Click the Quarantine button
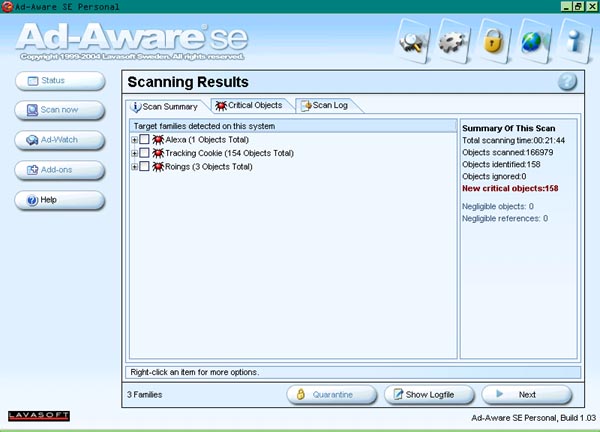This screenshot has height=432, width=600. point(331,395)
